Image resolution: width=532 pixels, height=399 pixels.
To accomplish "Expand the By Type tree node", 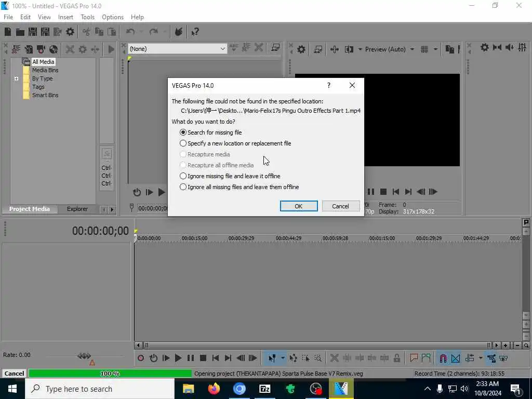I will 16,79.
